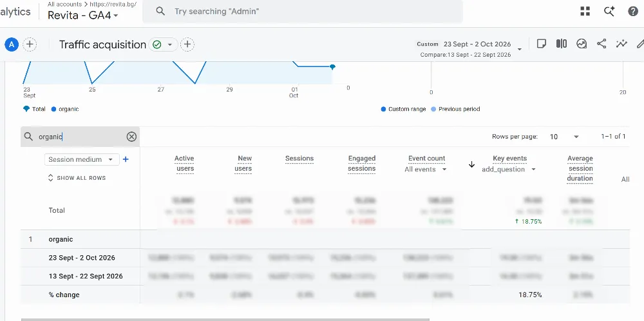This screenshot has height=321, width=644.
Task: Open the sparkle trend insights icon
Action: 621,44
